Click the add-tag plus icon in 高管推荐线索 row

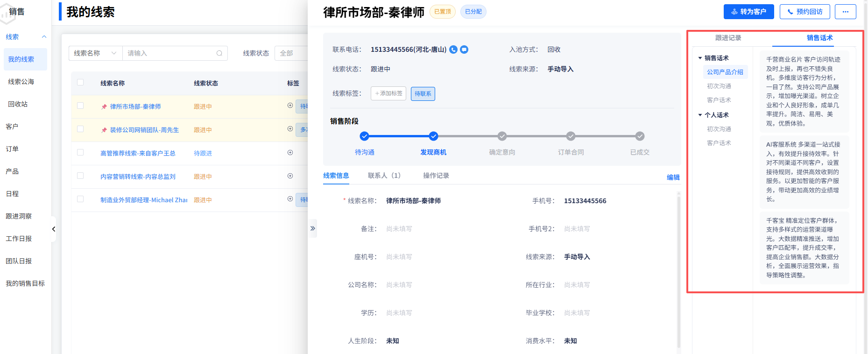(x=290, y=153)
